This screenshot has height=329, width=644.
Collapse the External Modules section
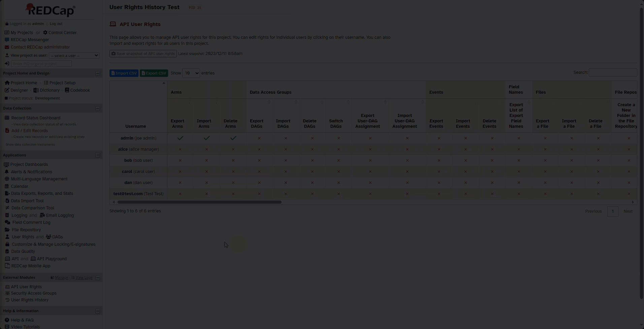98,278
